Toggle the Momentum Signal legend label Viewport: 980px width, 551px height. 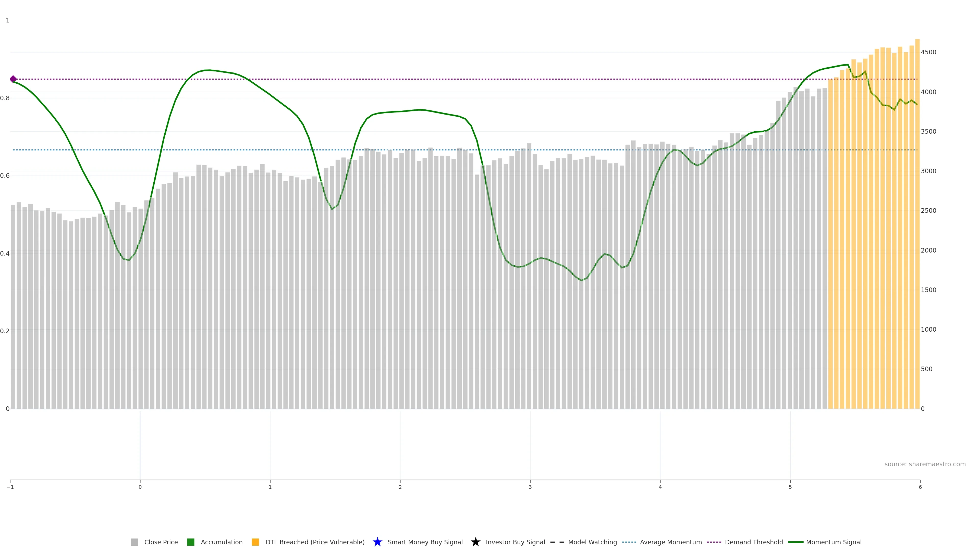(834, 542)
